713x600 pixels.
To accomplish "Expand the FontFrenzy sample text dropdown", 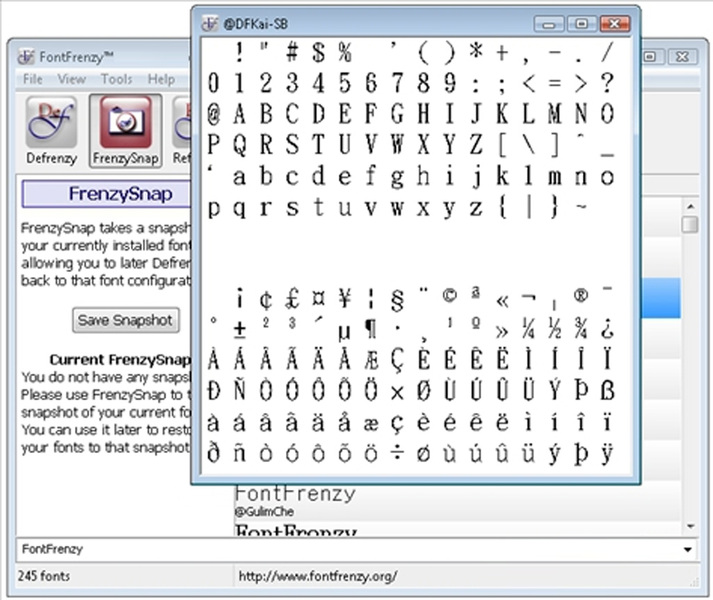I will [688, 550].
